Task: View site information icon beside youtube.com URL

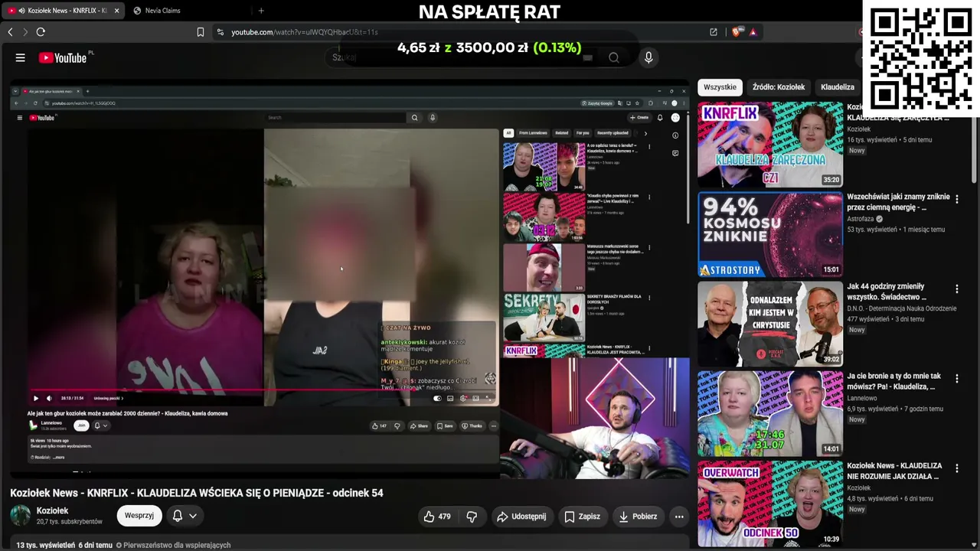Action: [x=220, y=32]
